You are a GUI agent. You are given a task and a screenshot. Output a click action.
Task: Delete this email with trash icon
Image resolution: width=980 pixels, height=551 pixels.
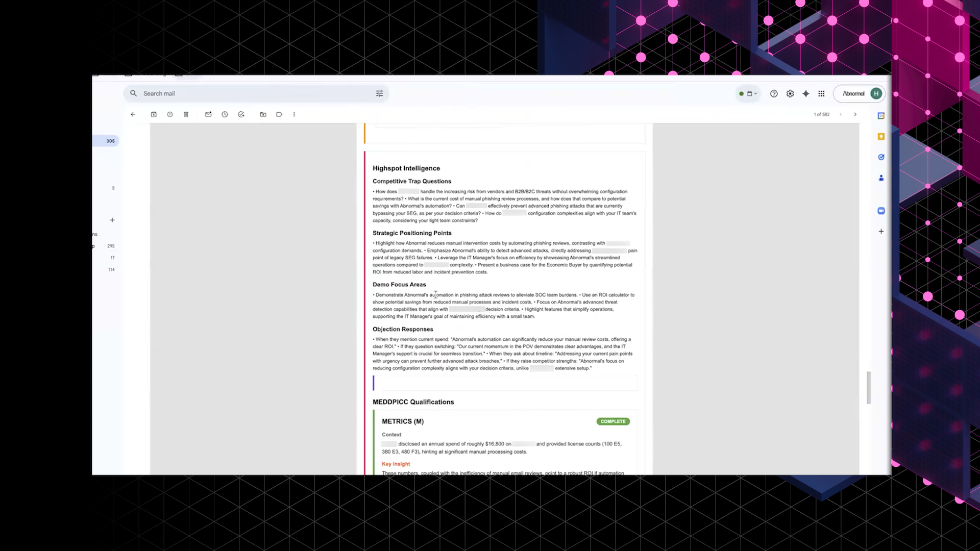[x=186, y=114]
